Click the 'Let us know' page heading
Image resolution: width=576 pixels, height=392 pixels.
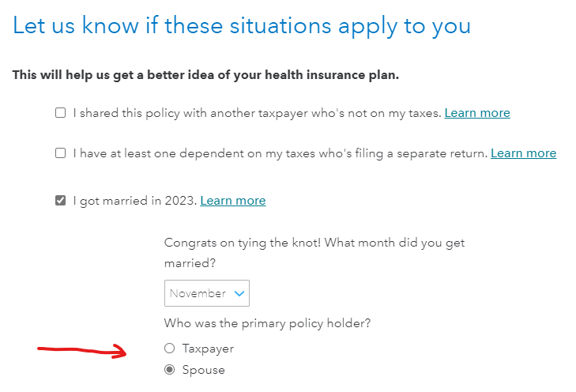242,25
